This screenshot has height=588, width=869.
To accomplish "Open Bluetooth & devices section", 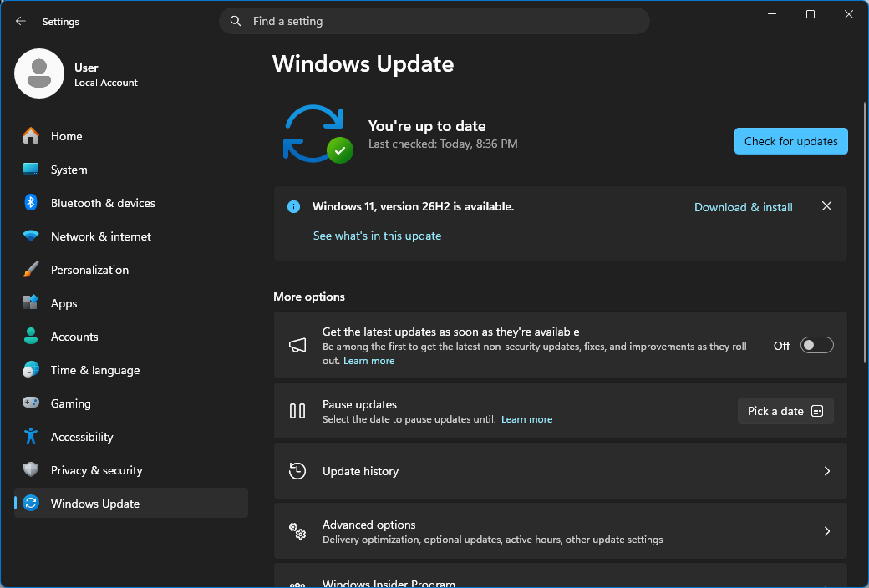I will (x=131, y=203).
